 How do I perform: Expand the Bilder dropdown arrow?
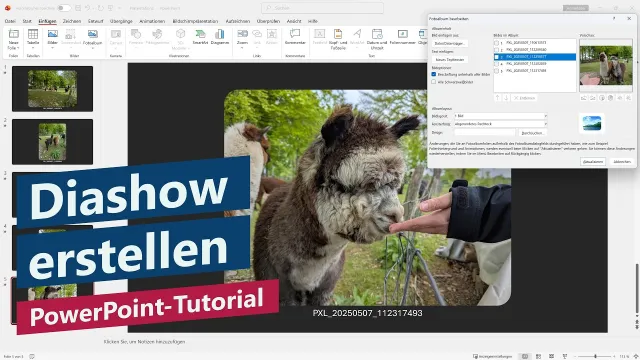click(53, 48)
